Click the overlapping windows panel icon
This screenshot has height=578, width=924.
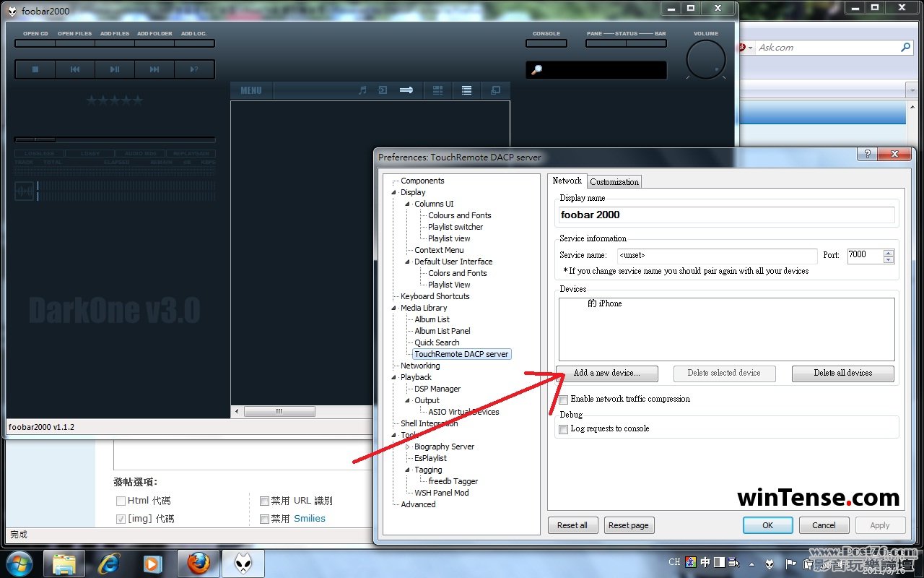(495, 90)
